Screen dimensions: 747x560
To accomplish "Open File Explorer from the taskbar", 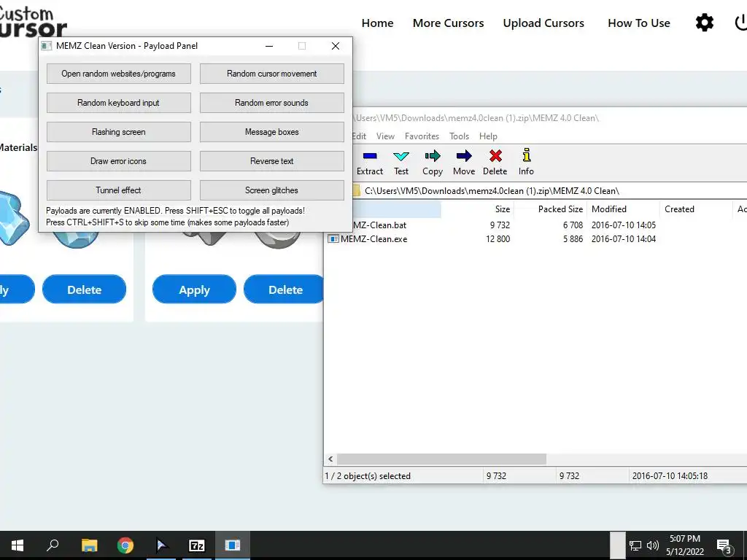I will (x=89, y=545).
